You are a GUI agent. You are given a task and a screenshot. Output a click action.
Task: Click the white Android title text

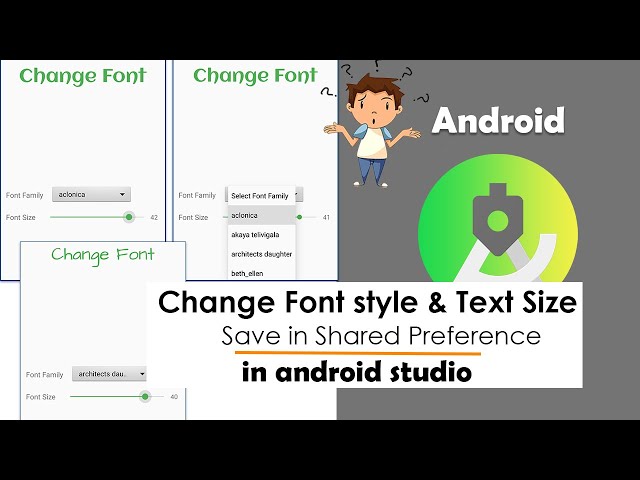[x=498, y=121]
